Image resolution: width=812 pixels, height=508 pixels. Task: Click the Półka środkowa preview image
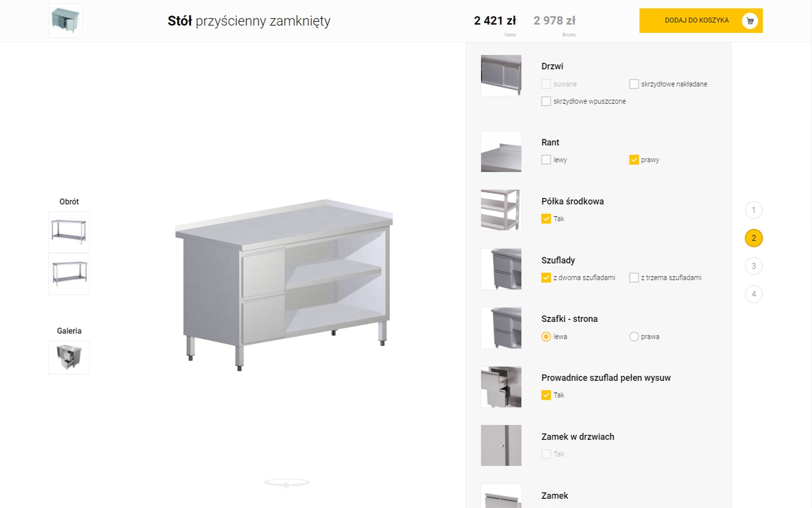(x=501, y=210)
